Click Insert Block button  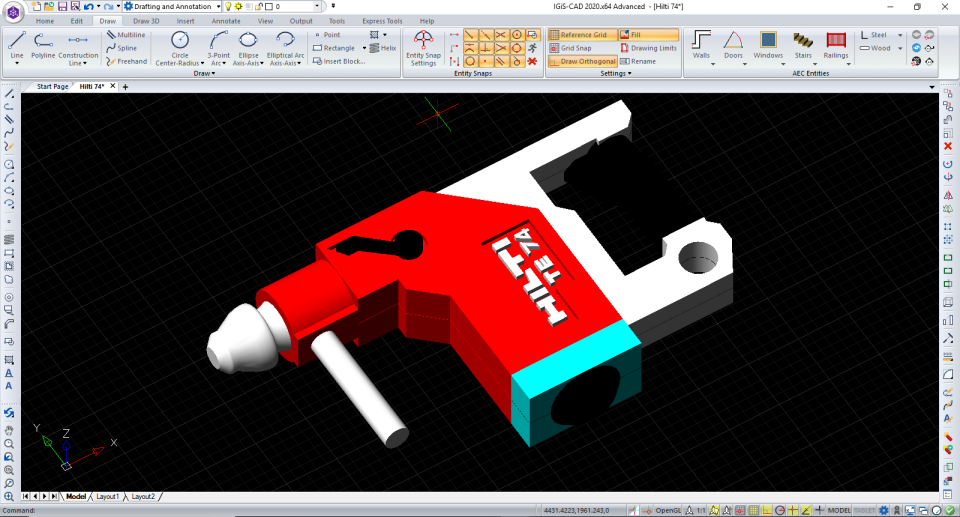[x=339, y=61]
